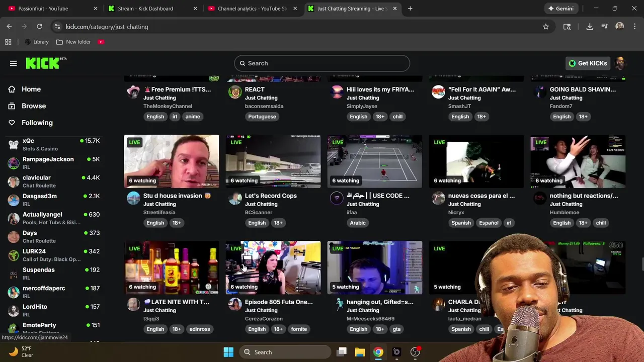Click the fornite tag under CerezaCorazon

point(299,329)
